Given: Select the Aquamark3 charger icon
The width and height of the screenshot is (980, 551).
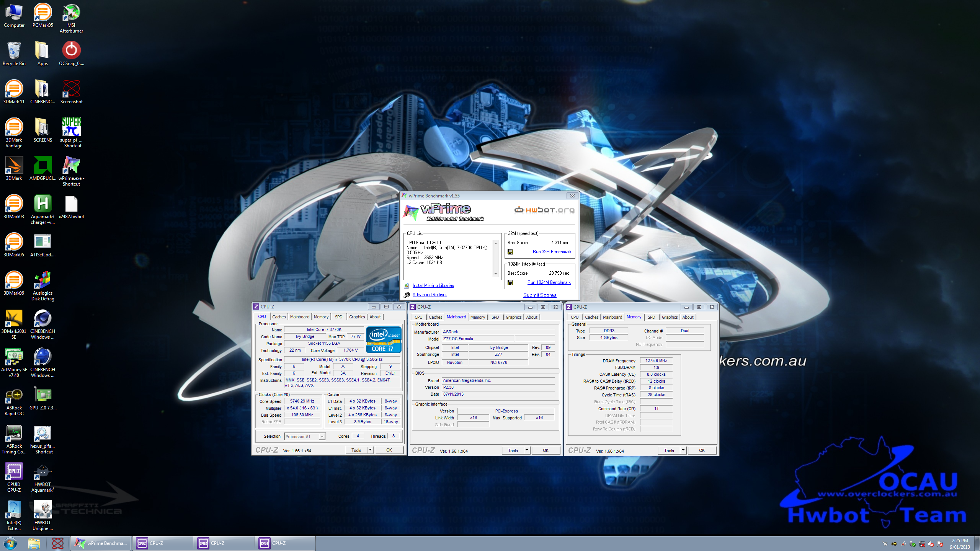Looking at the screenshot, I should [42, 210].
